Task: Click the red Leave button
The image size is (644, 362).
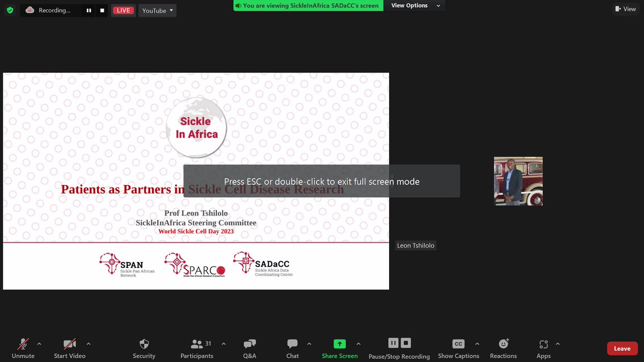Action: pyautogui.click(x=622, y=349)
